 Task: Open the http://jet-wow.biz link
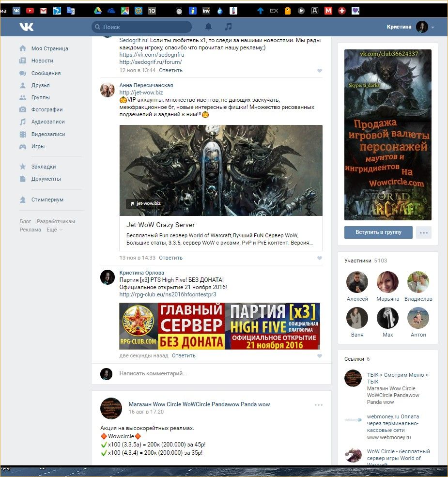point(141,92)
